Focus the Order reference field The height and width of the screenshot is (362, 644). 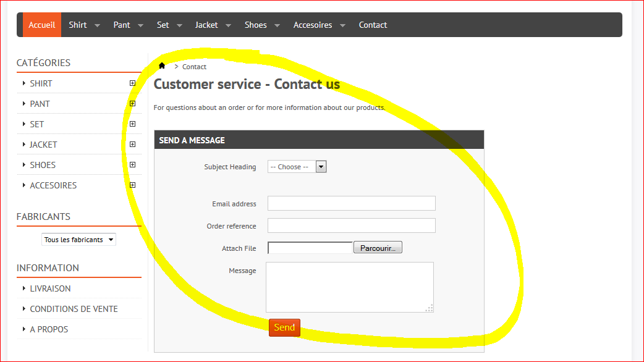[x=352, y=225]
